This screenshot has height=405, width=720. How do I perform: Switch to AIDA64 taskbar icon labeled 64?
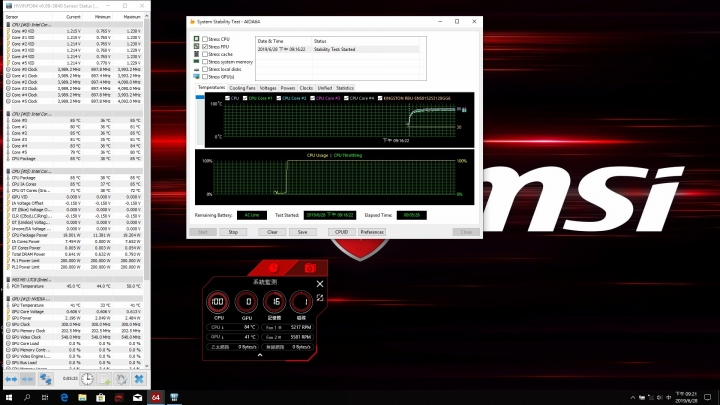(156, 398)
